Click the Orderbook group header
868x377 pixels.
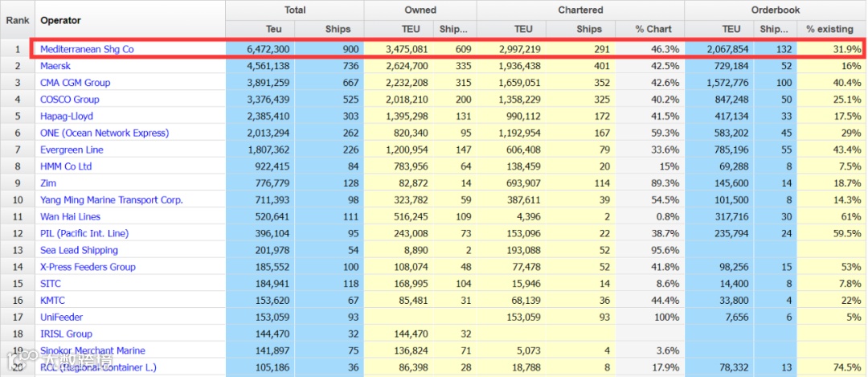[x=776, y=10]
